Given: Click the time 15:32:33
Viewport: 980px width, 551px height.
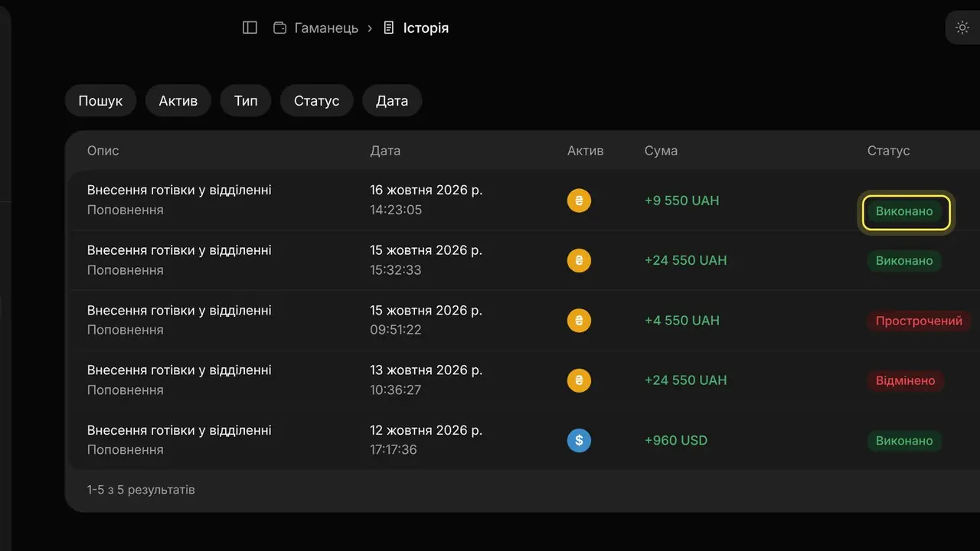Looking at the screenshot, I should click(396, 270).
